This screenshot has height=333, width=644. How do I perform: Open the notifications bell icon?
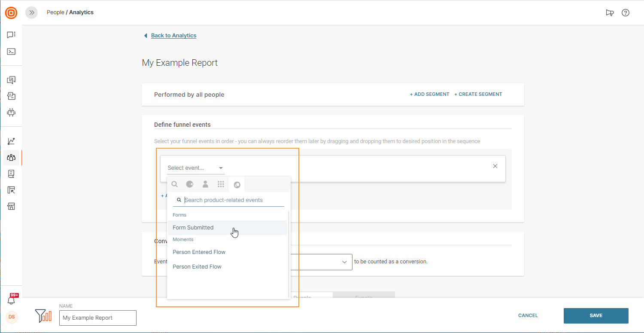[x=11, y=301]
